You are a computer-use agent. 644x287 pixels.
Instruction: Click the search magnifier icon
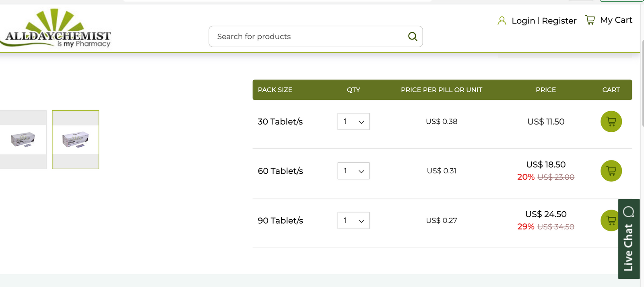tap(413, 37)
